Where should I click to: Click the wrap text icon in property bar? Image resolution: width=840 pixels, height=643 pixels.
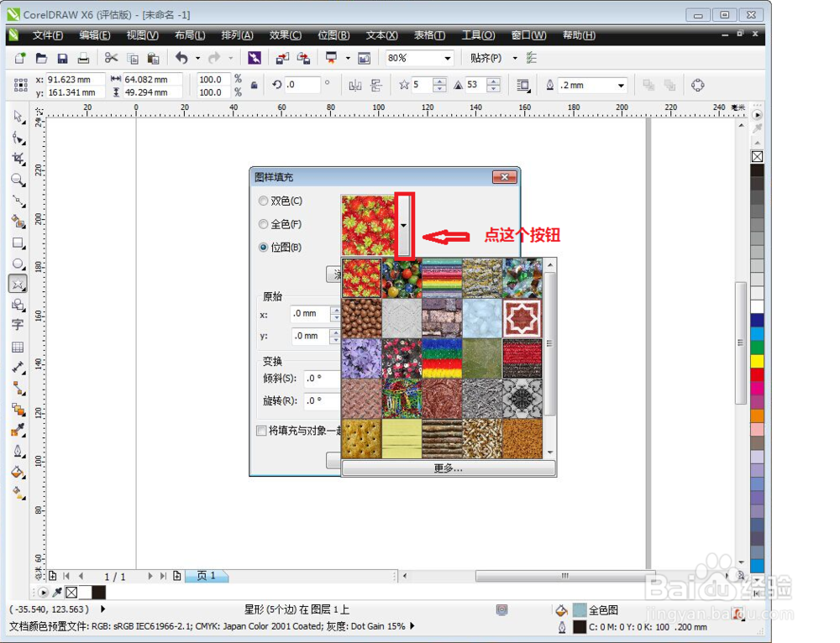(x=523, y=85)
